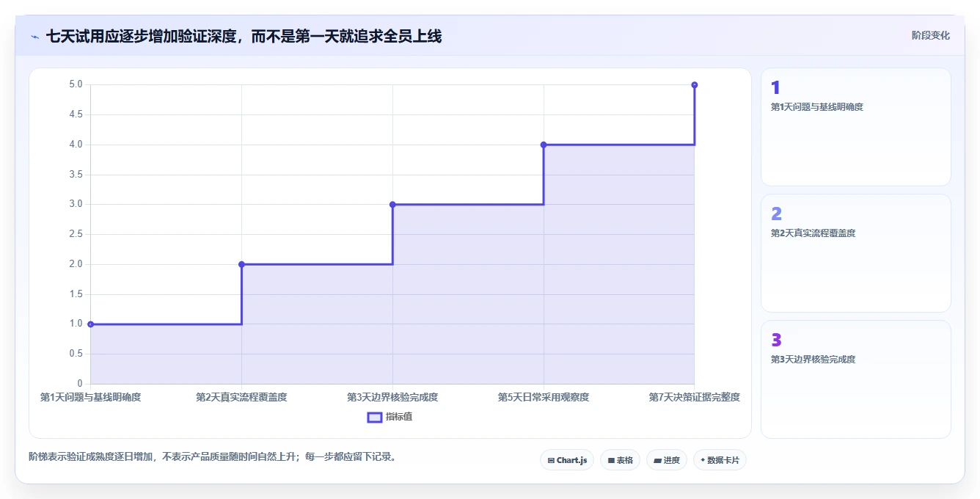Click the lightning icon beside the title
The image size is (980, 499).
[x=34, y=36]
